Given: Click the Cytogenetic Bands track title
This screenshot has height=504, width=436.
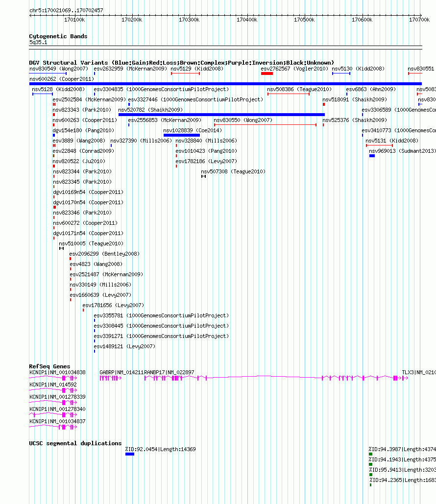Looking at the screenshot, I should tap(58, 36).
